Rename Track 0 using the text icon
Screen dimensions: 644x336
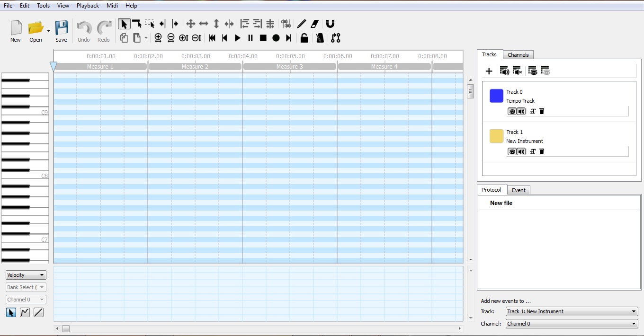(533, 111)
